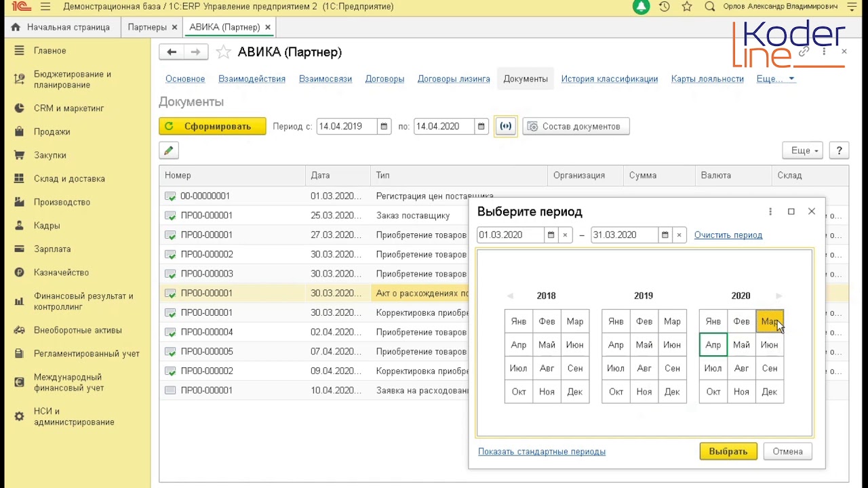Image resolution: width=868 pixels, height=488 pixels.
Task: Click the search magnifier icon
Action: coord(710,7)
